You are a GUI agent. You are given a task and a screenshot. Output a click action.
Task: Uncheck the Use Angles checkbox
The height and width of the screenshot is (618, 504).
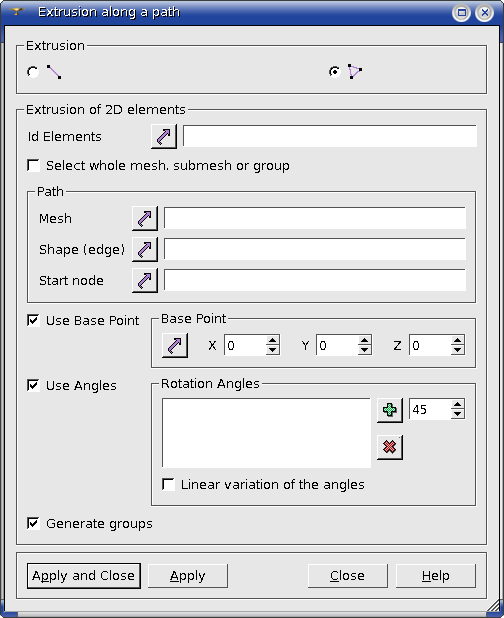[33, 385]
